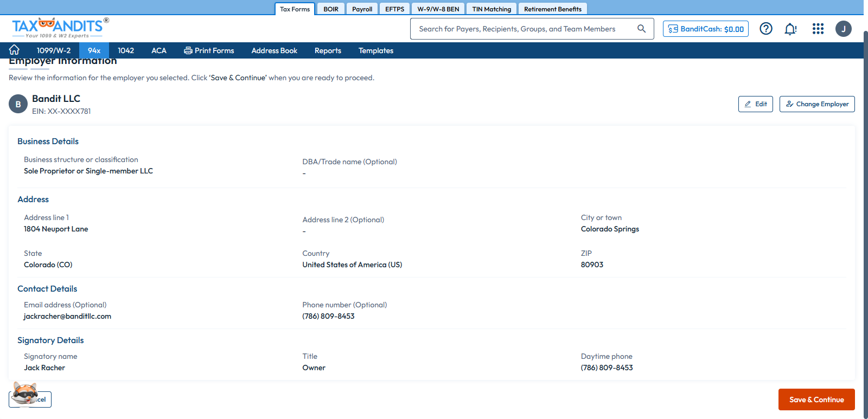Click the vertical page scrollbar
The width and height of the screenshot is (868, 419).
(865, 217)
